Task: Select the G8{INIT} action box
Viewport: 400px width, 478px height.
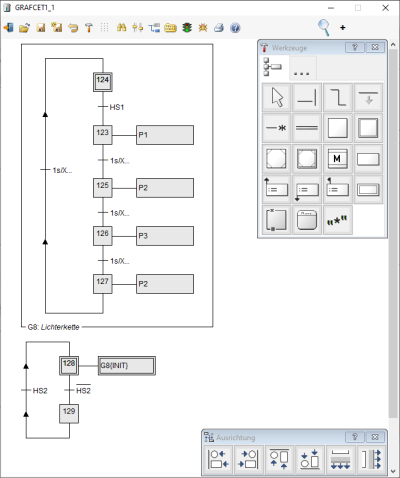Action: (x=127, y=366)
